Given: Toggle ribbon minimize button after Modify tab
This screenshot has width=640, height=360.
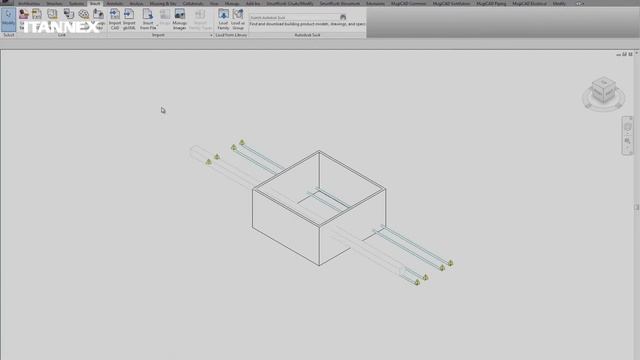Looking at the screenshot, I should (579, 4).
